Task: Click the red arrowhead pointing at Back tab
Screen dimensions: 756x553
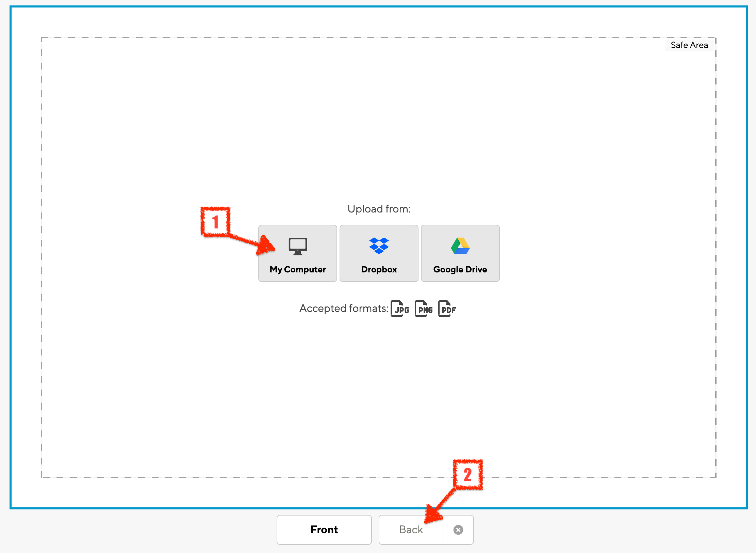Action: [433, 514]
